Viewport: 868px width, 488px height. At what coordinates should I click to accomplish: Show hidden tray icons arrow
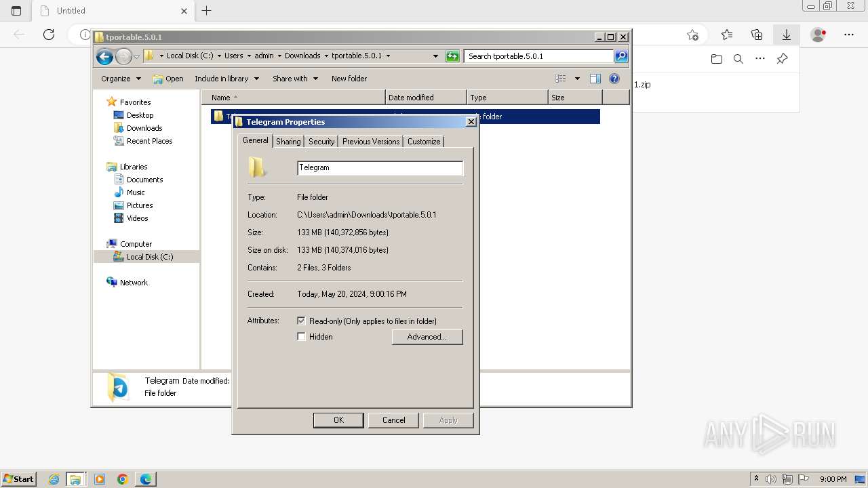click(x=756, y=479)
